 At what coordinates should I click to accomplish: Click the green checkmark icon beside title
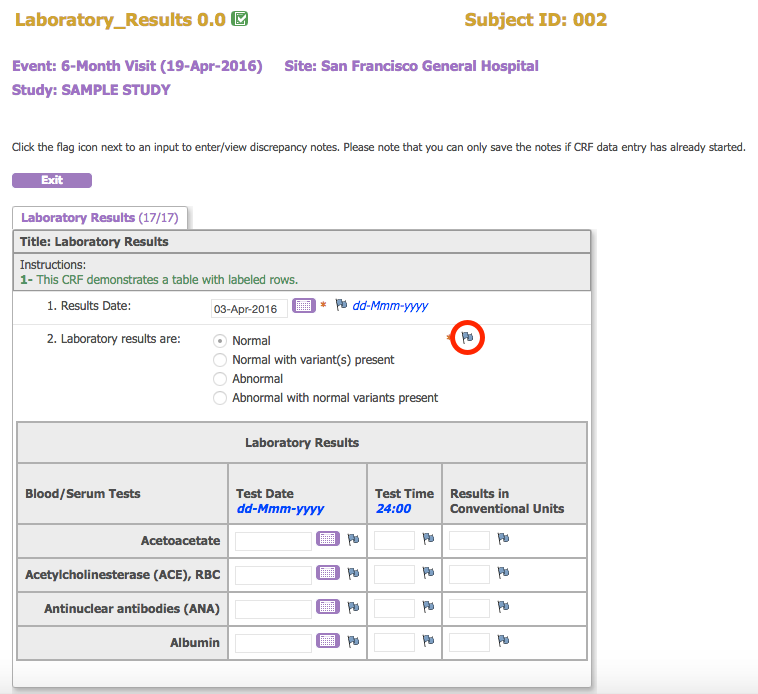240,19
